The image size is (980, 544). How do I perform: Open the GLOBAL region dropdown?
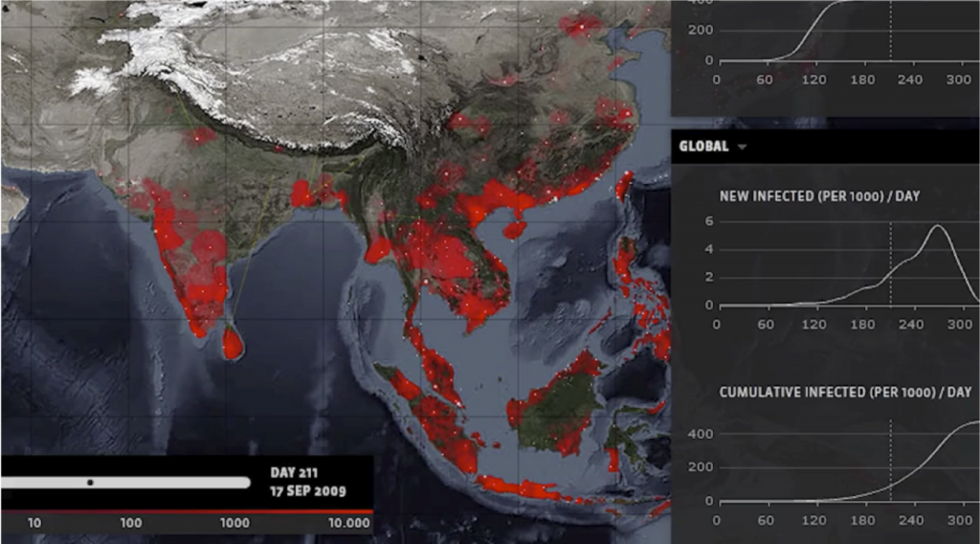click(x=703, y=147)
